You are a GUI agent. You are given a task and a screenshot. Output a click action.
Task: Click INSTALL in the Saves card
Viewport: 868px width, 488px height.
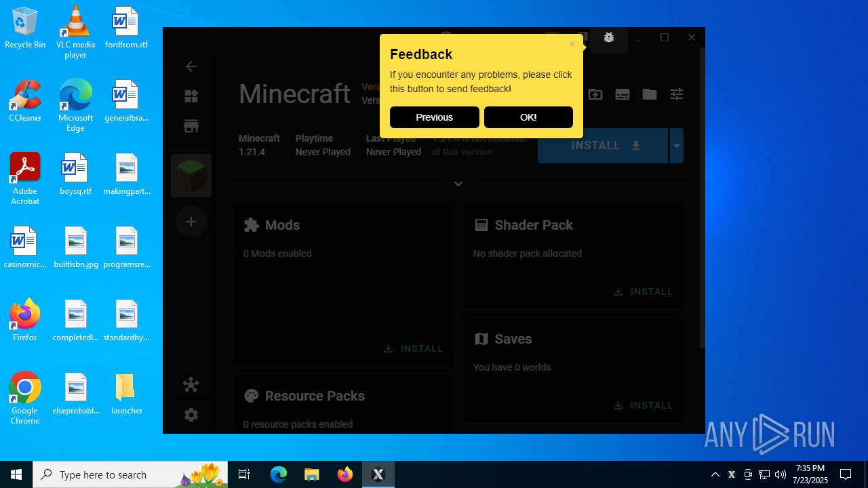point(644,405)
